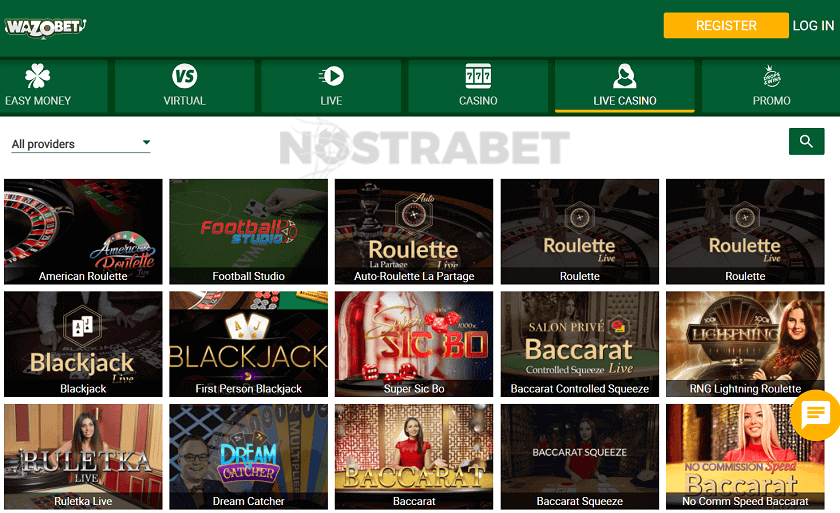Click the Live Casino dealer icon
The height and width of the screenshot is (513, 840).
625,76
